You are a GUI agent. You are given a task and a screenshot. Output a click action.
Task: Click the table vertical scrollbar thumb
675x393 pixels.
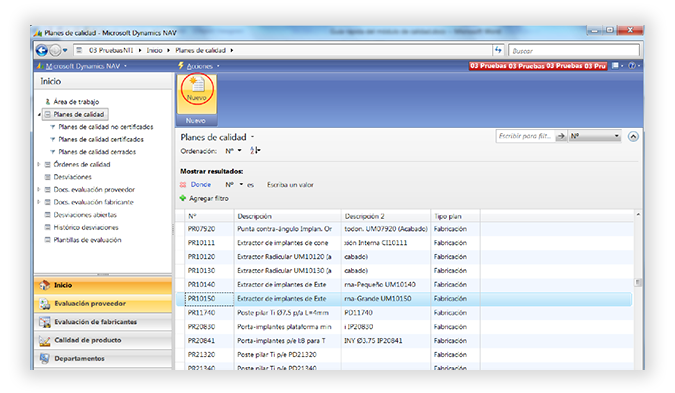(638, 282)
